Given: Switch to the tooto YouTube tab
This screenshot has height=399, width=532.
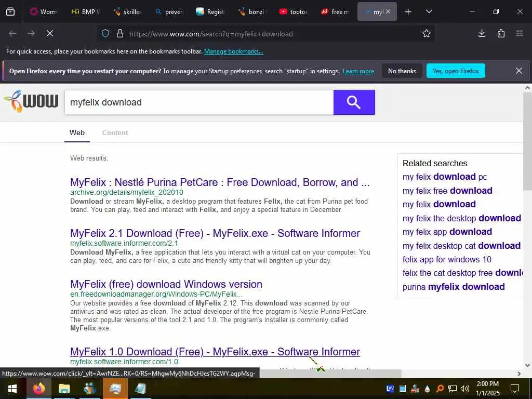Looking at the screenshot, I should [x=294, y=12].
